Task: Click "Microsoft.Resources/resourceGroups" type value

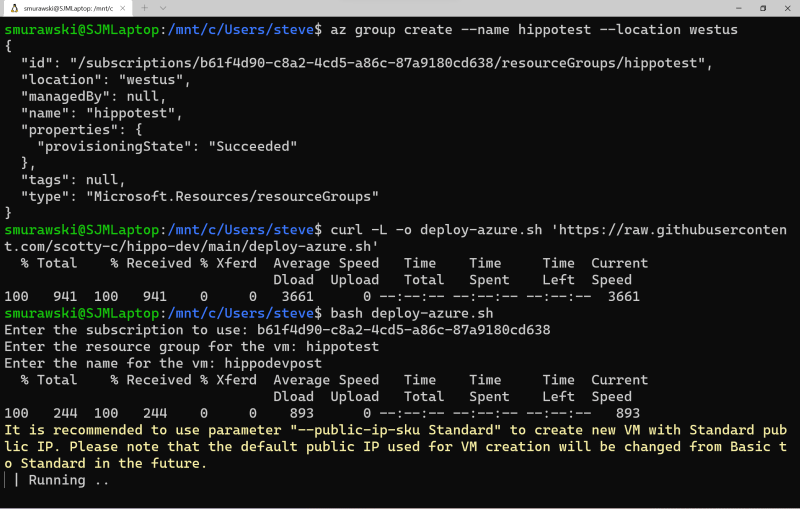Action: pyautogui.click(x=232, y=196)
